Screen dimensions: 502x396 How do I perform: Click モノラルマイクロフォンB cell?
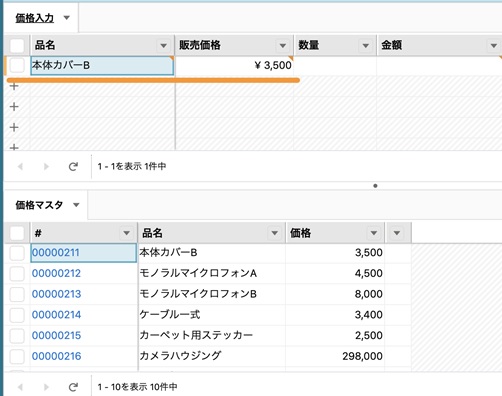(x=212, y=294)
